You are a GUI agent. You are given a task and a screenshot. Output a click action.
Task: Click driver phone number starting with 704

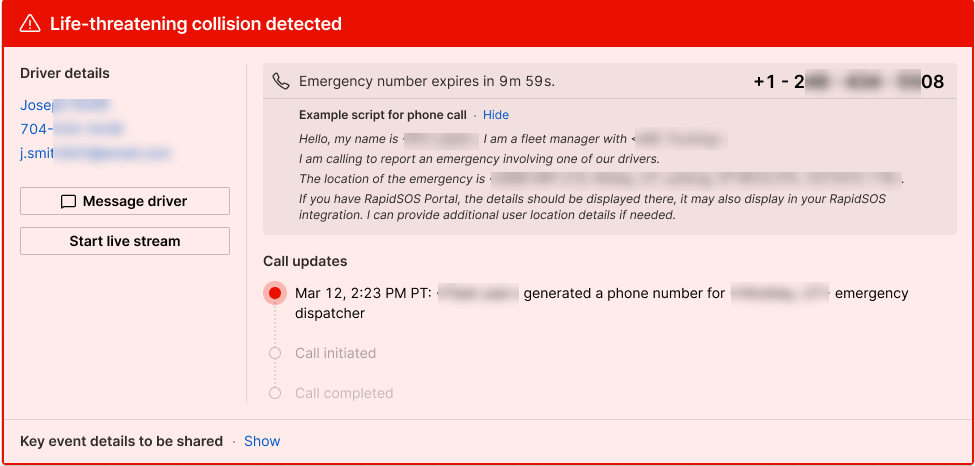tap(72, 129)
